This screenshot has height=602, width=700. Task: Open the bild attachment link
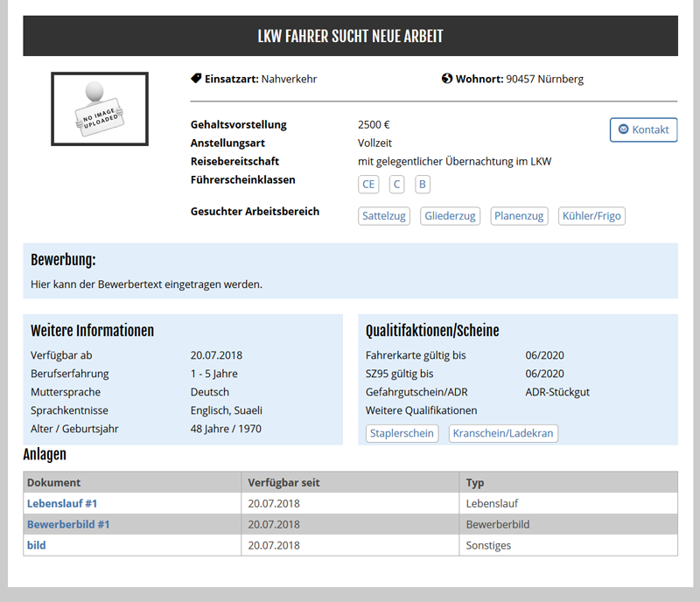(37, 545)
